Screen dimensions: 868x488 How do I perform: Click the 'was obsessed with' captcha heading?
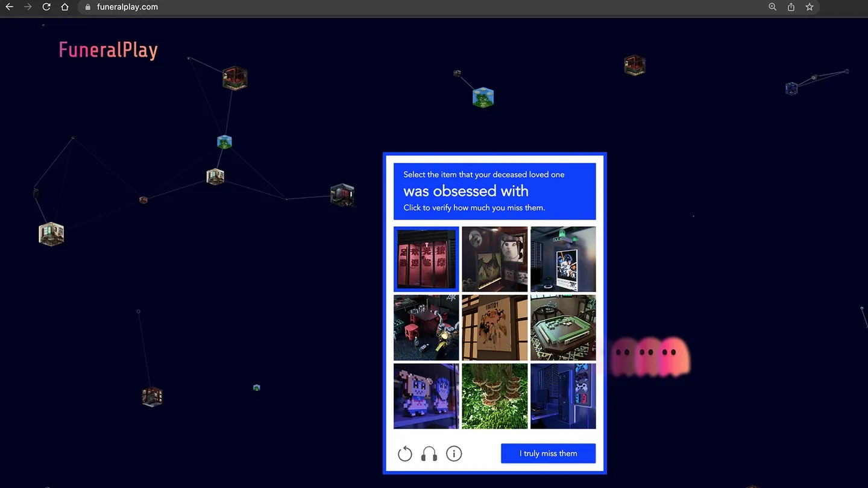pos(466,191)
